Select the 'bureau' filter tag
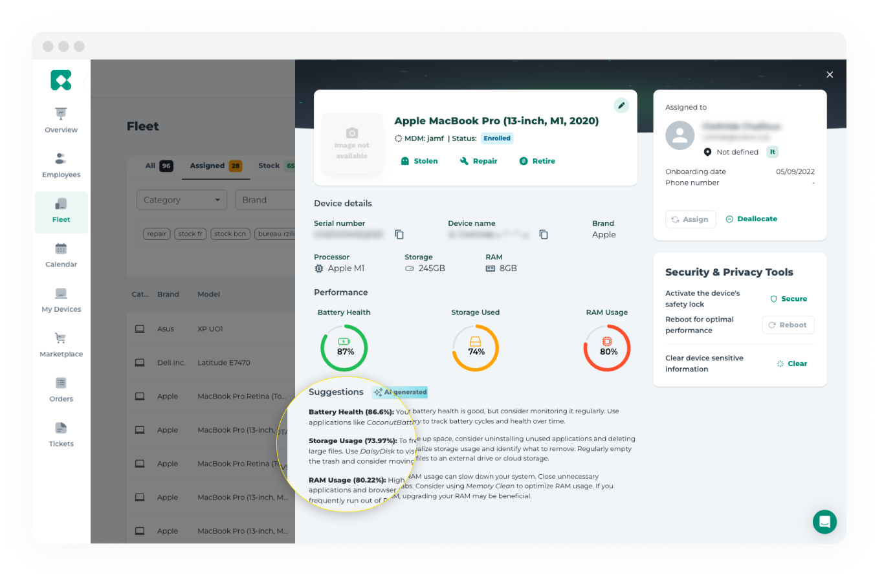Viewport: 884px width, 588px height. coord(274,234)
